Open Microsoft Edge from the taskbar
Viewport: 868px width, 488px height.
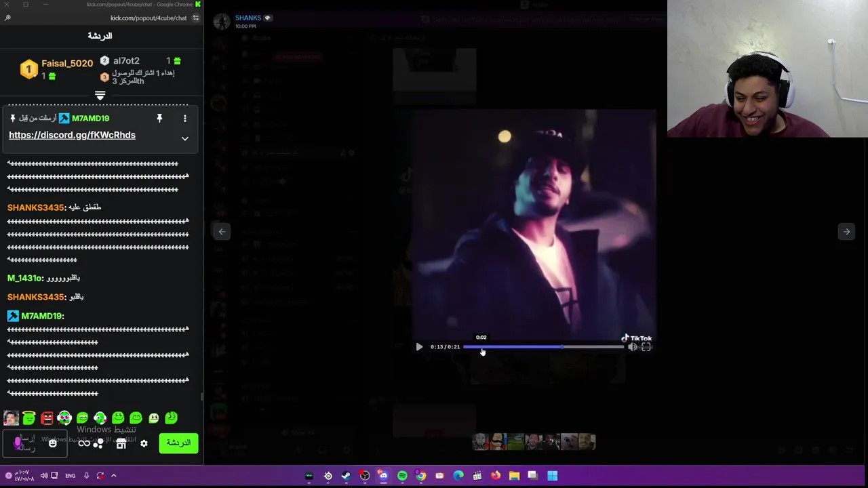tap(458, 476)
